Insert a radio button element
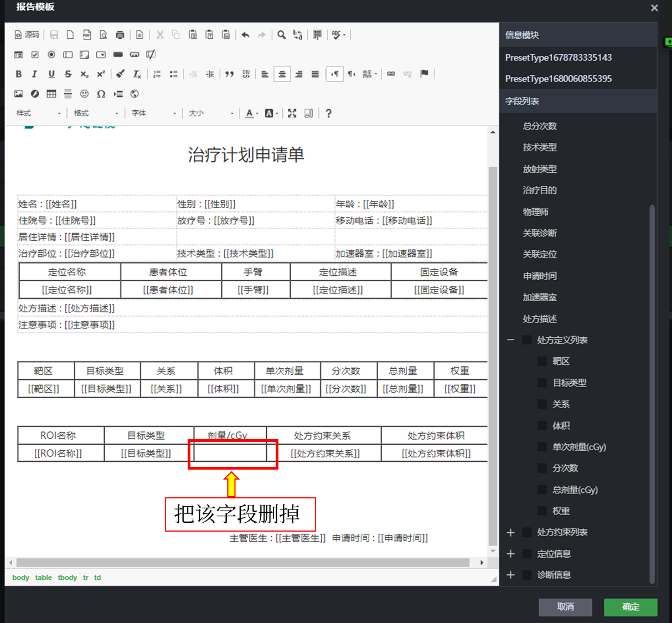672x623 pixels. point(51,54)
